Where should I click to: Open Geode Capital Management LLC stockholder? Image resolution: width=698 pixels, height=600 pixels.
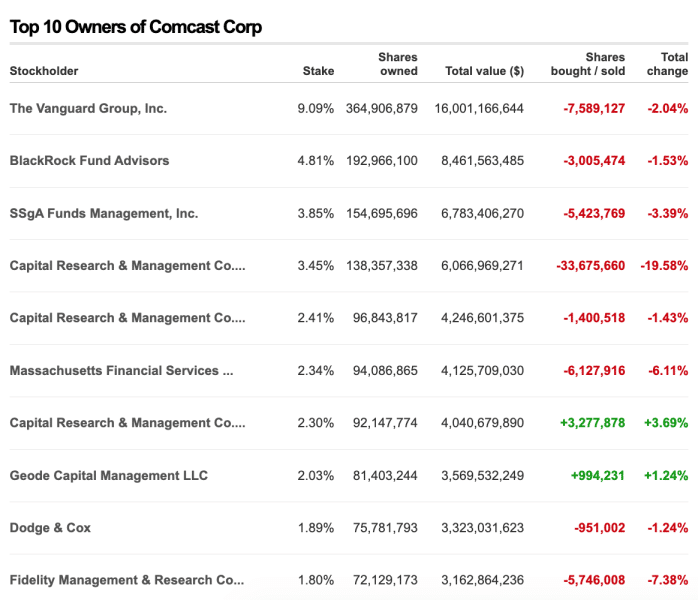[109, 475]
